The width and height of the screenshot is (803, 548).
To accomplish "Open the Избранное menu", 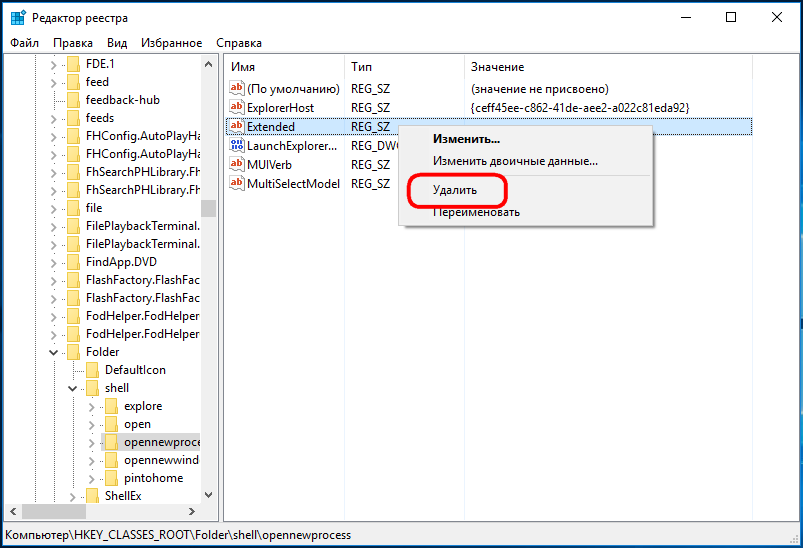I will point(172,43).
